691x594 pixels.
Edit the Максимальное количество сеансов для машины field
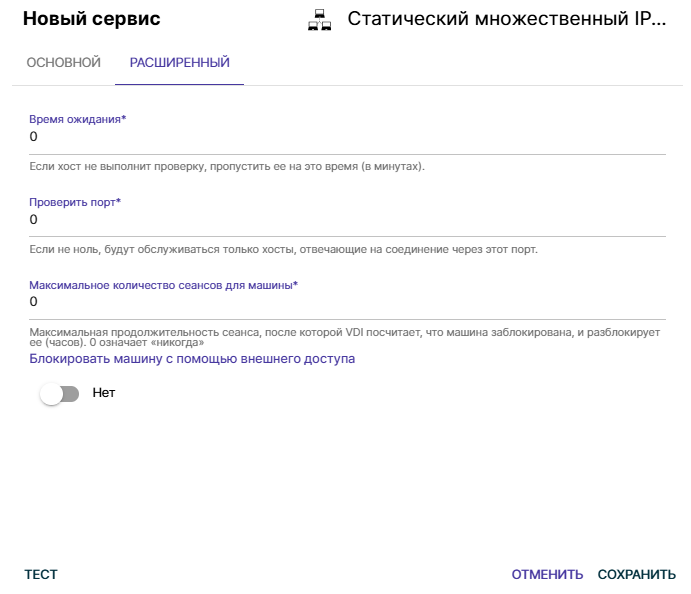[347, 302]
